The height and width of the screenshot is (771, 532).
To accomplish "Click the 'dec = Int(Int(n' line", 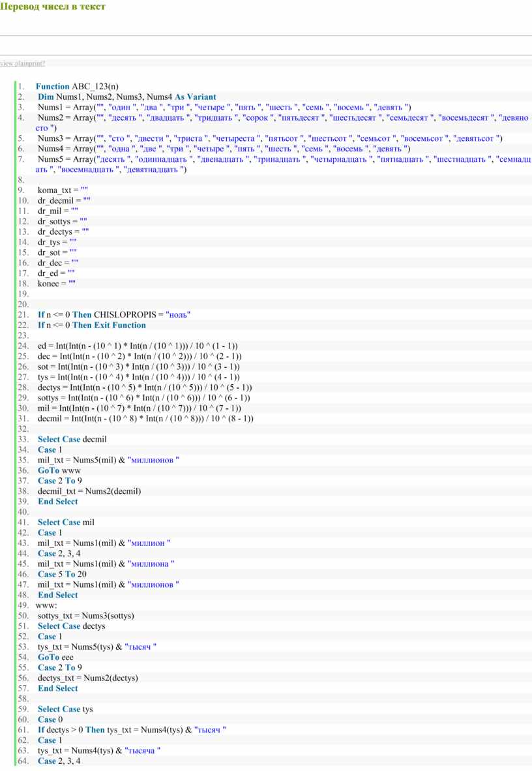I will click(x=140, y=356).
